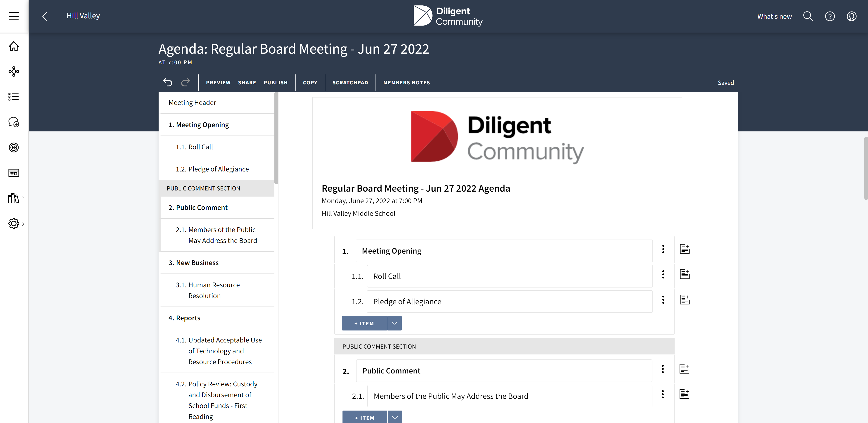The width and height of the screenshot is (868, 423).
Task: Click the Diligent Community header logo
Action: (x=448, y=16)
